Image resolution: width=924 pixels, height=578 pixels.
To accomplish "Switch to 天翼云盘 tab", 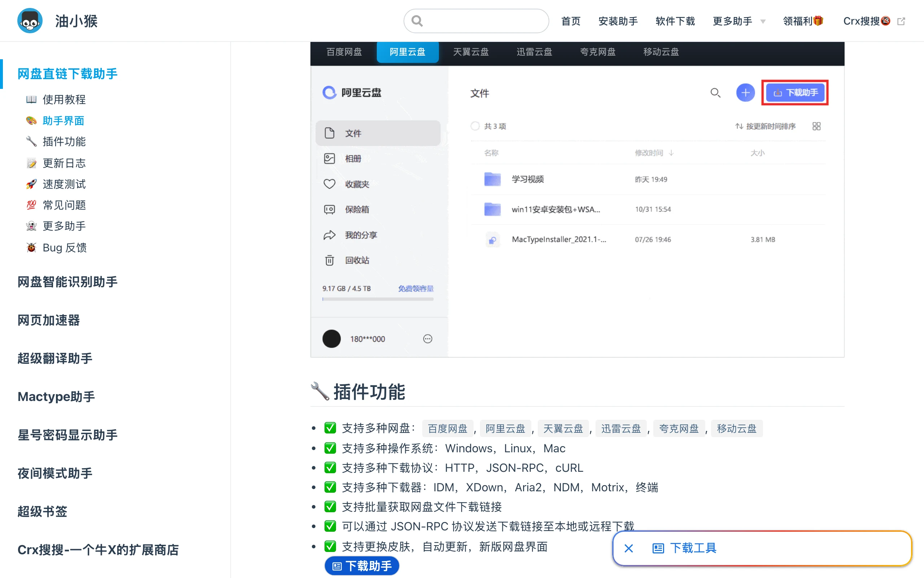I will coord(471,52).
